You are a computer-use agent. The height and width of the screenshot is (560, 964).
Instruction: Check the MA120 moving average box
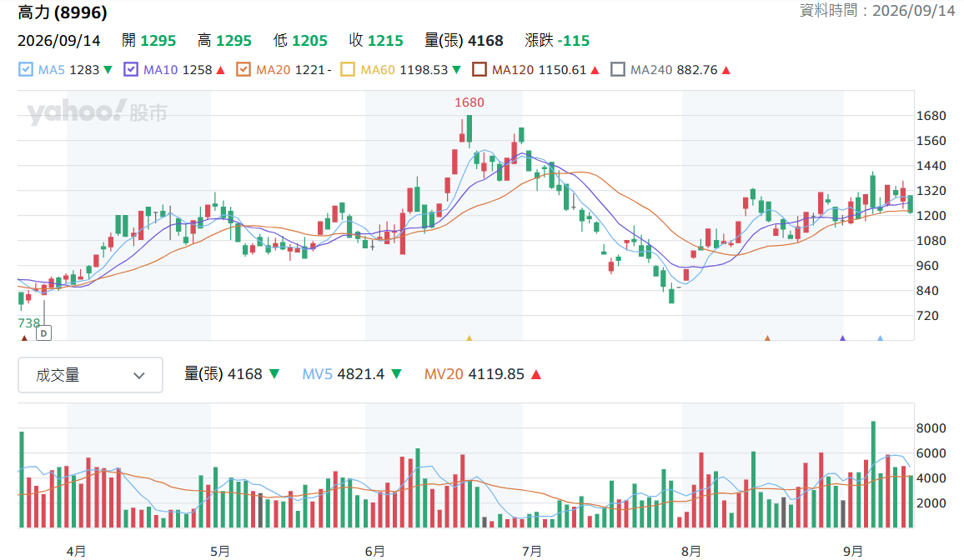479,69
